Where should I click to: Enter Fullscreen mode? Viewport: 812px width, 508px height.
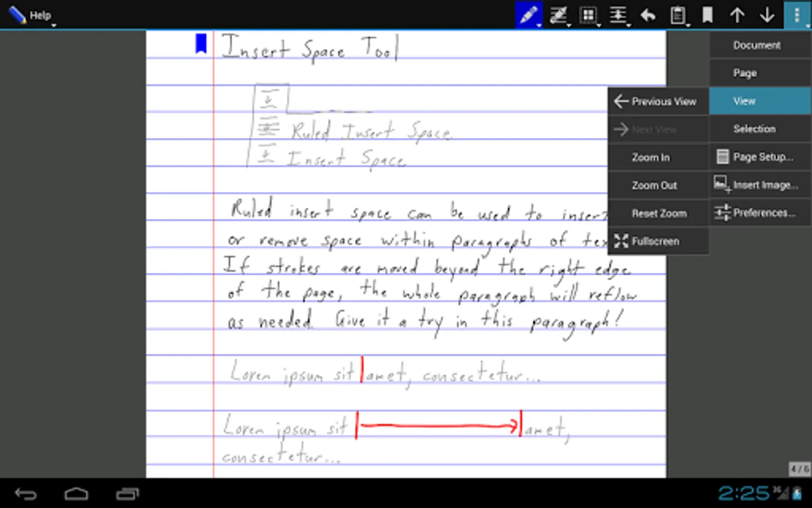pos(658,241)
